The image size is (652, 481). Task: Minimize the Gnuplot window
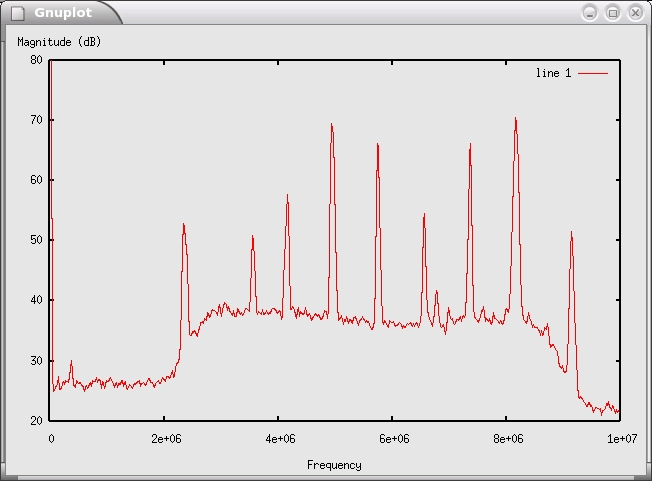pyautogui.click(x=590, y=12)
